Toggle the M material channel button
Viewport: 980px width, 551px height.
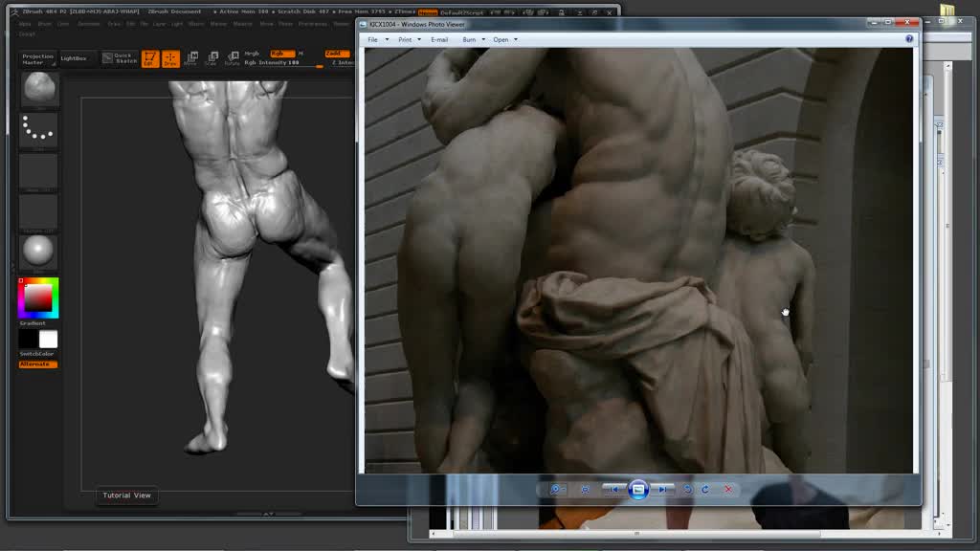[301, 54]
